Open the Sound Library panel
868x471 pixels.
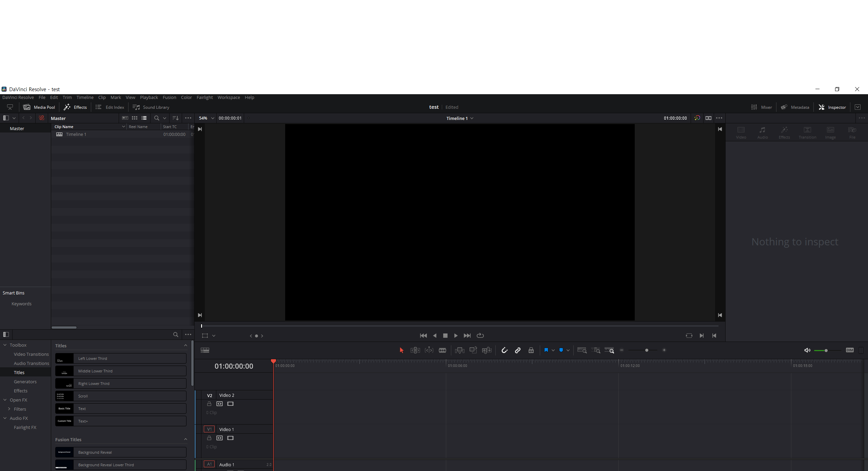[151, 107]
